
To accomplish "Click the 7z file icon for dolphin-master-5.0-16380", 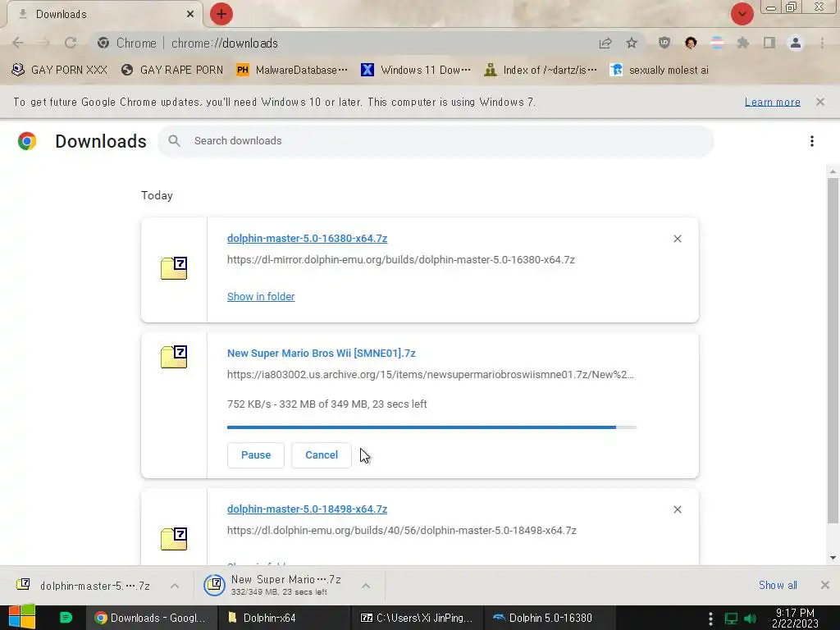I will pyautogui.click(x=174, y=268).
